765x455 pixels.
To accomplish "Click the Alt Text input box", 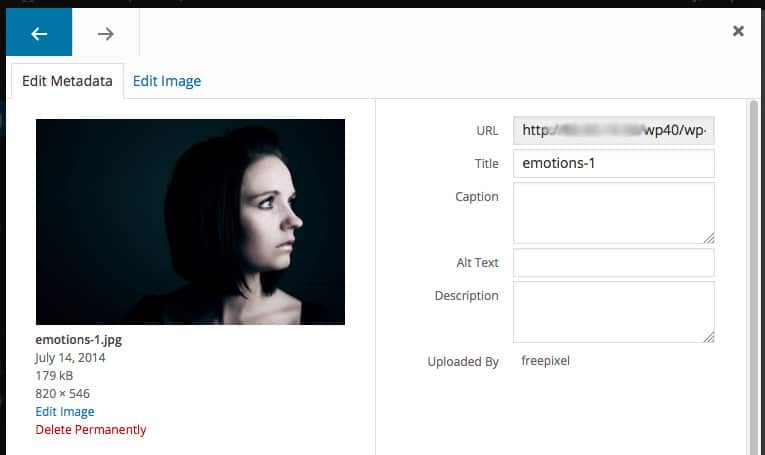I will [x=613, y=262].
